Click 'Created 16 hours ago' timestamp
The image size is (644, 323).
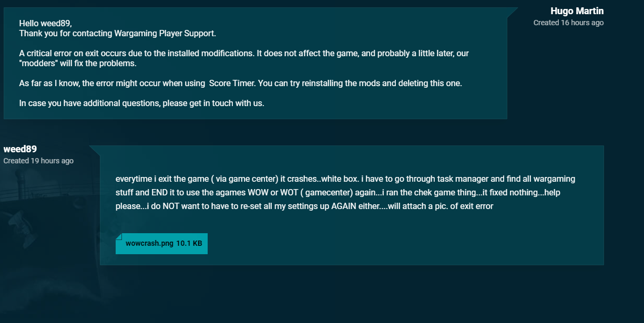click(x=569, y=23)
